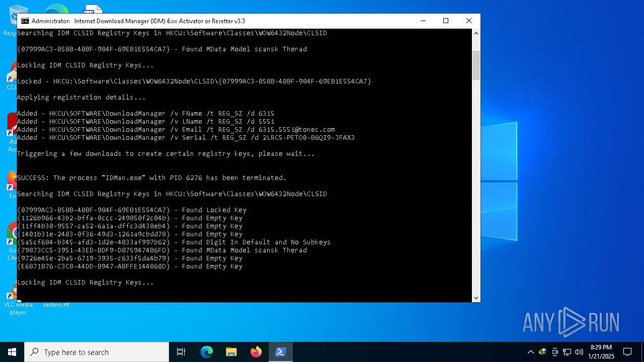
Task: Click the LName /d 5551 line
Action: pos(145,122)
